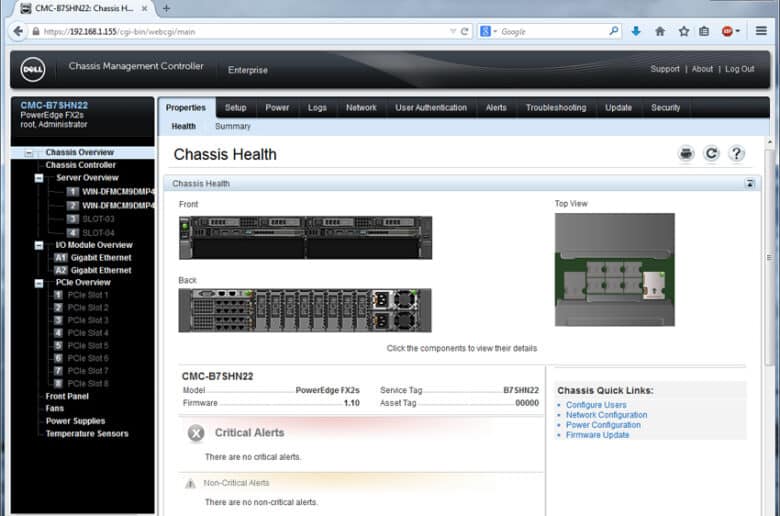Switch to the Summary sub-tab
This screenshot has width=780, height=516.
(233, 126)
